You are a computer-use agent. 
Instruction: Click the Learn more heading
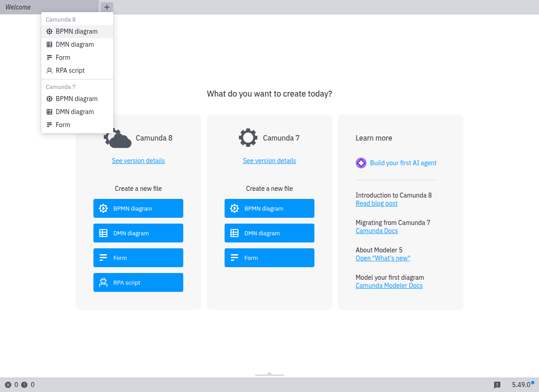point(374,138)
